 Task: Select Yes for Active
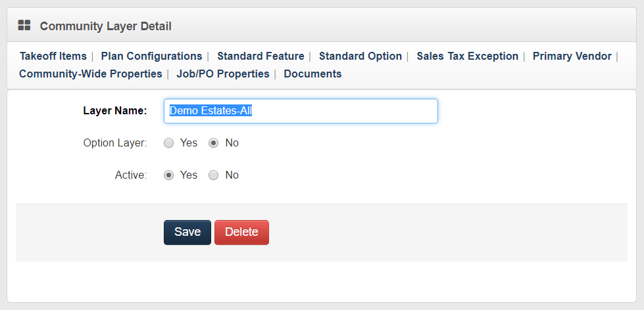[169, 175]
